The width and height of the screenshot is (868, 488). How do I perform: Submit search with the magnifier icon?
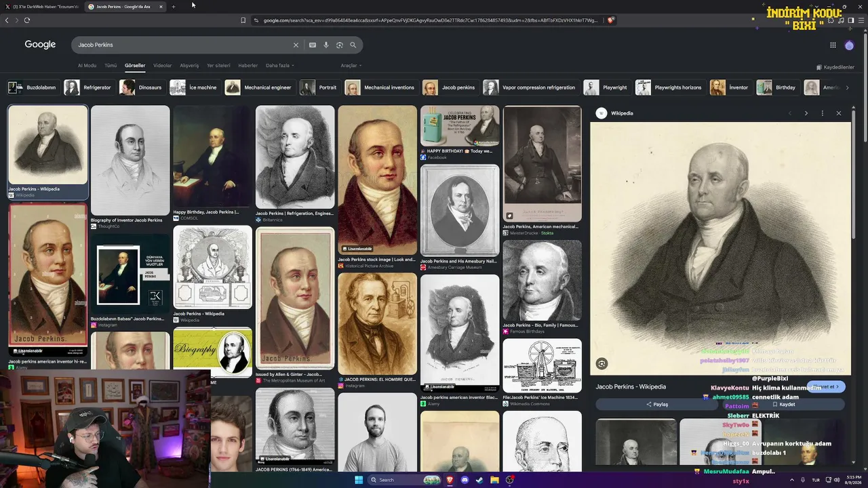click(353, 45)
